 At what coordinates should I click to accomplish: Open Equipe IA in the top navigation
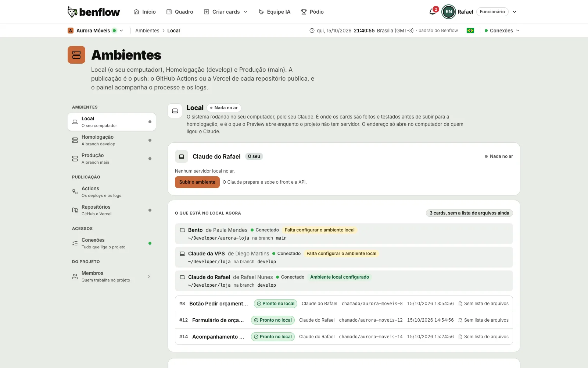tap(275, 12)
